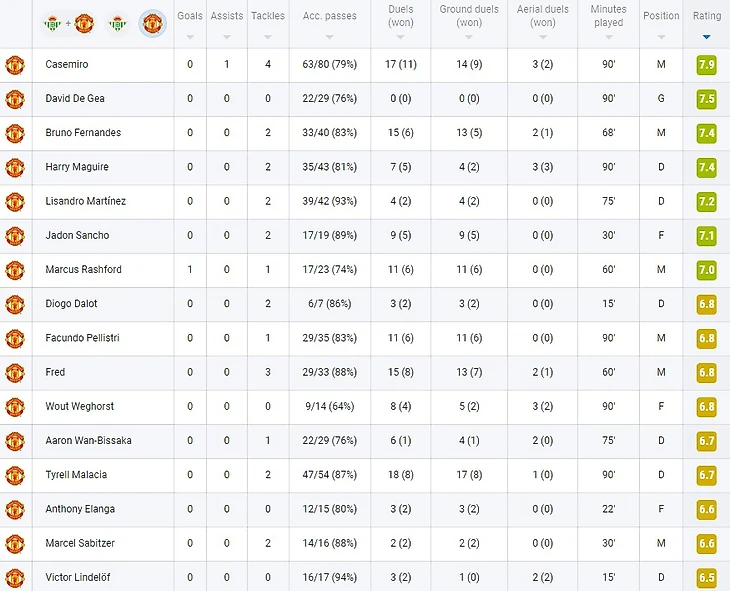Toggle the circled Manchester United team filter
730x591 pixels.
point(153,23)
